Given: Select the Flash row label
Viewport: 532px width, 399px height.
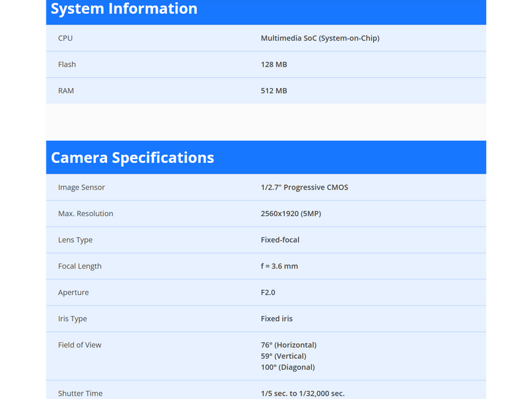Looking at the screenshot, I should click(67, 65).
